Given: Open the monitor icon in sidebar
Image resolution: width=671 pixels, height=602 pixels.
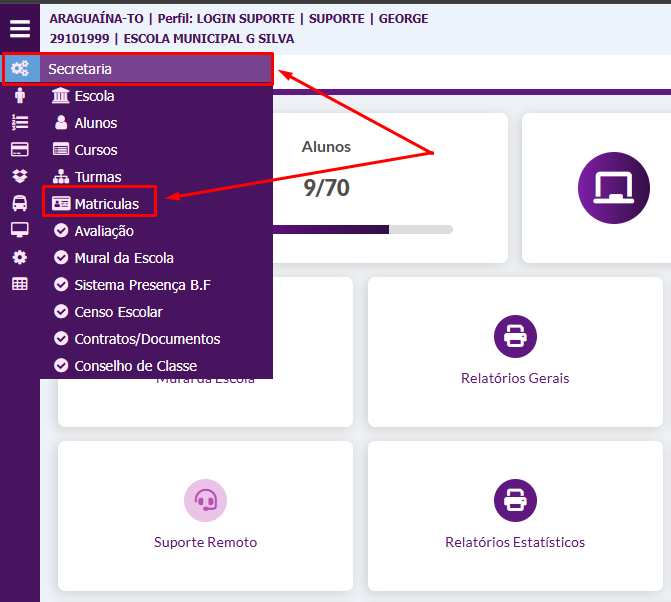Looking at the screenshot, I should click(x=20, y=230).
